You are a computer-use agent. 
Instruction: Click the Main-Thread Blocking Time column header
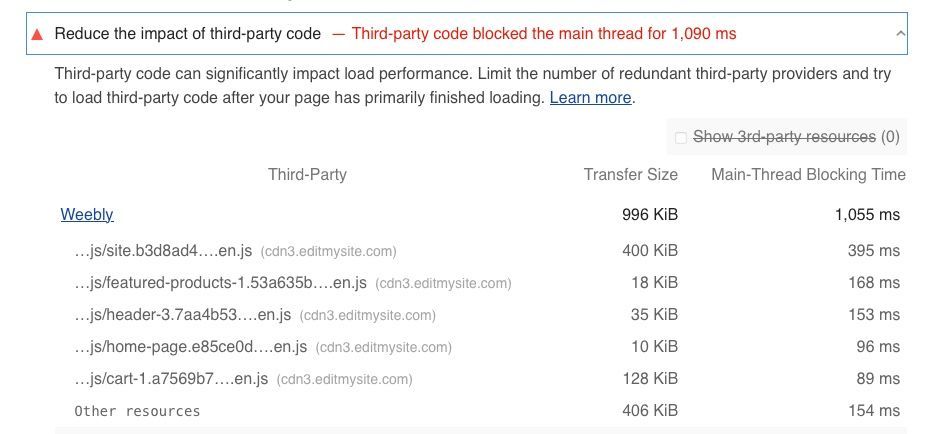[808, 174]
